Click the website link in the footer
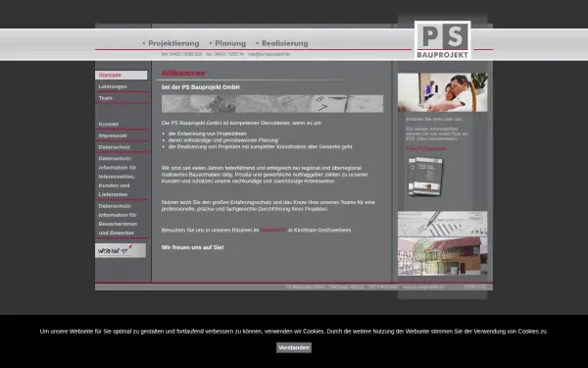 422,287
